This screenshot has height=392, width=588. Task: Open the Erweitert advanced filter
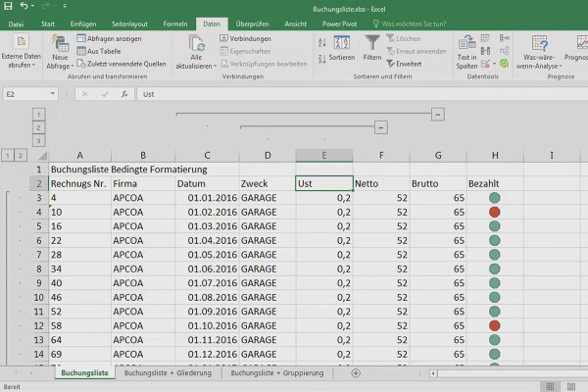pos(404,64)
